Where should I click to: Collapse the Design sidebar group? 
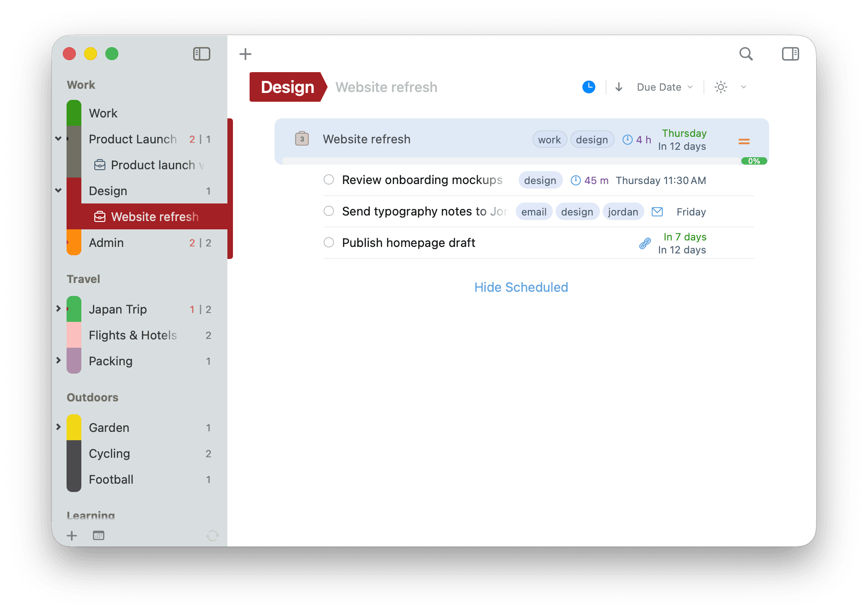pyautogui.click(x=58, y=191)
